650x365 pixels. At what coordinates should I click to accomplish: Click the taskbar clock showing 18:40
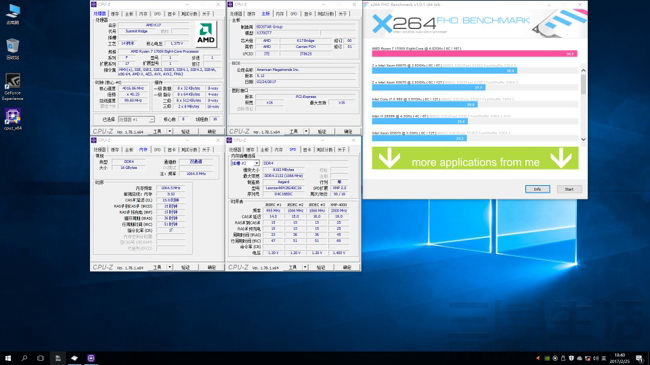[620, 358]
